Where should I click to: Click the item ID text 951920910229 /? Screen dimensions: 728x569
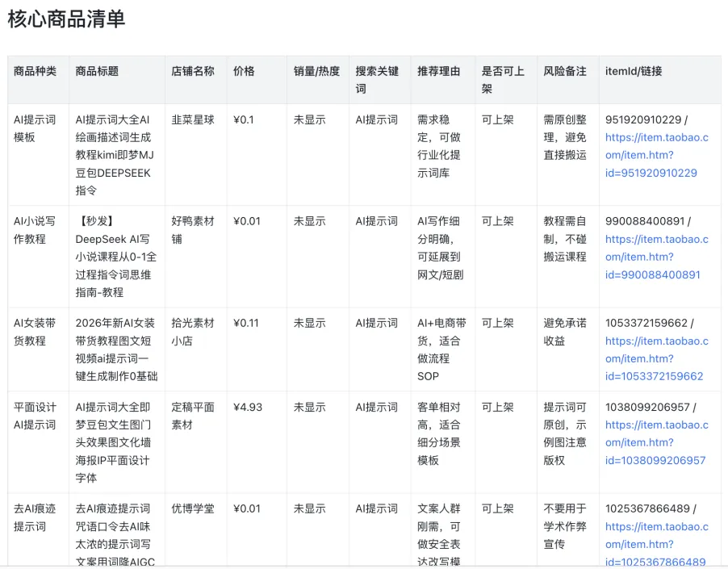coord(646,119)
